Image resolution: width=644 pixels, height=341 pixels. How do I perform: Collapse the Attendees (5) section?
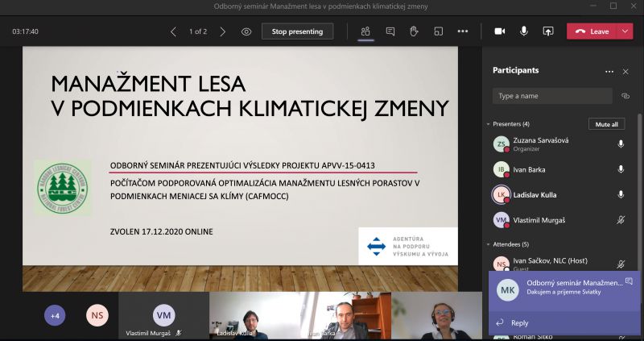pos(488,243)
